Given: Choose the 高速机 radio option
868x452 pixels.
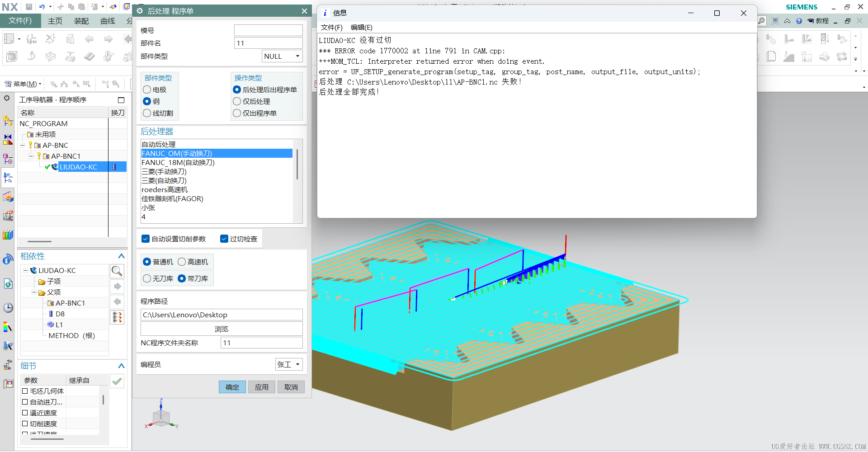Looking at the screenshot, I should pos(182,262).
